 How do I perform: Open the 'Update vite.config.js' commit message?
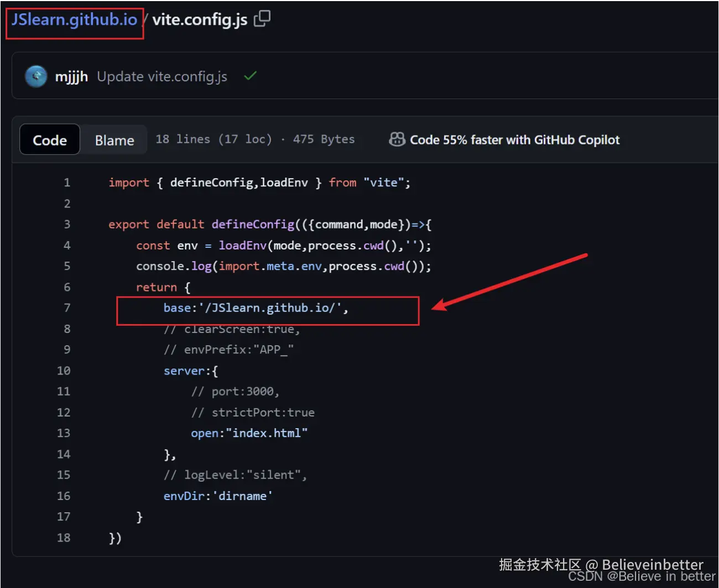pyautogui.click(x=162, y=77)
